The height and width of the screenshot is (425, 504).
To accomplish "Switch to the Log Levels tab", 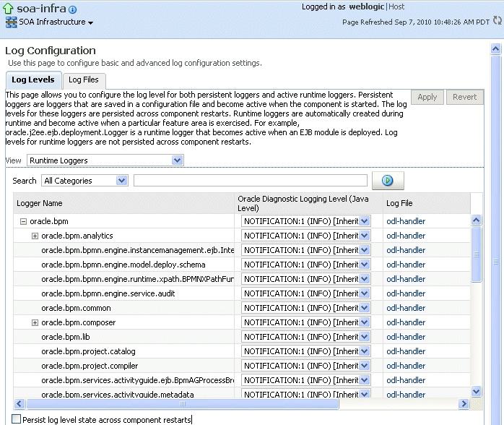I will [x=33, y=80].
